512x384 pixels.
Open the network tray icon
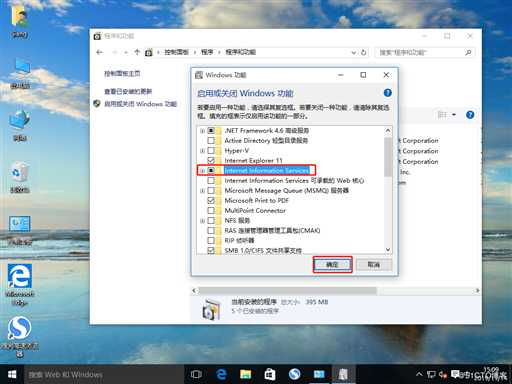[431, 375]
